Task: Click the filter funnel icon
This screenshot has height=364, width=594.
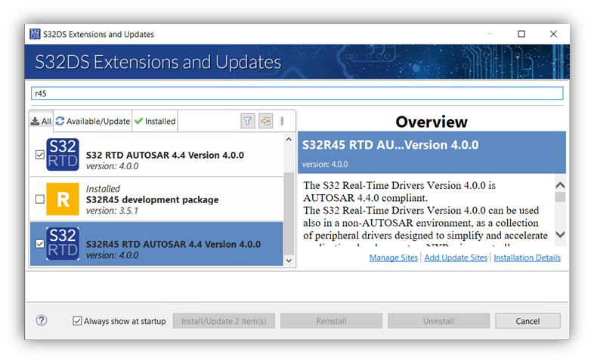Action: pyautogui.click(x=247, y=121)
